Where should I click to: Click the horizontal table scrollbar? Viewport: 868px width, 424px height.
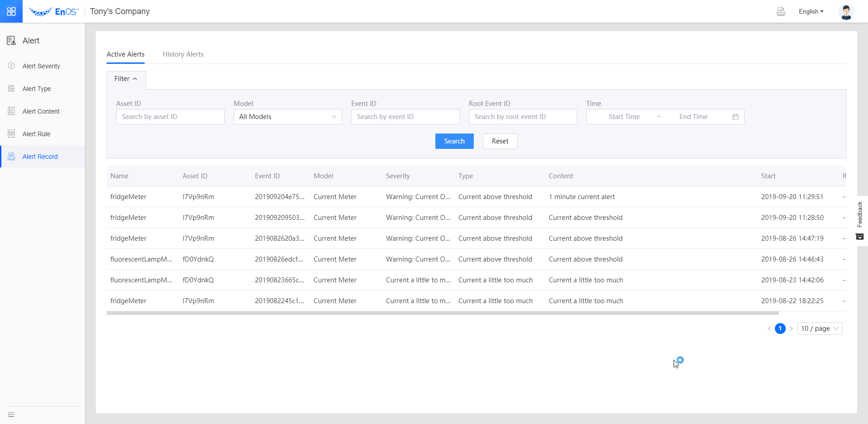442,313
